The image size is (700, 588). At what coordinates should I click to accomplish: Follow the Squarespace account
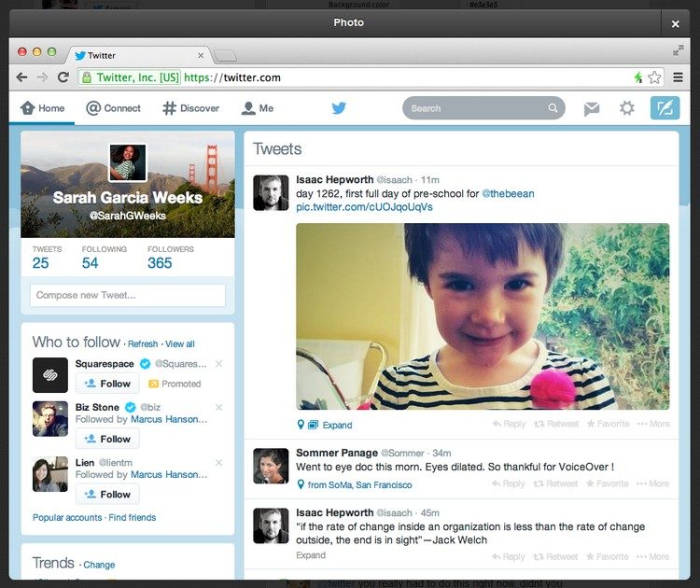107,384
